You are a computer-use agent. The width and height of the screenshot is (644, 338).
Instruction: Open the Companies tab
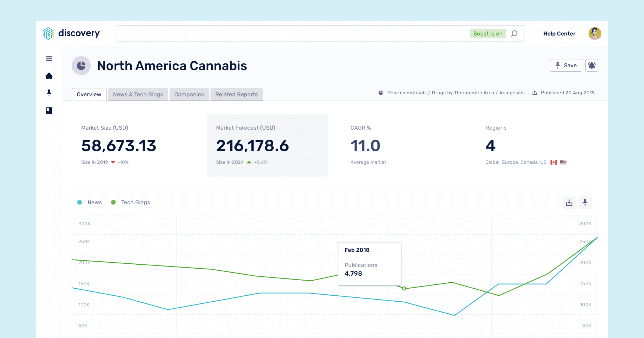(x=189, y=94)
